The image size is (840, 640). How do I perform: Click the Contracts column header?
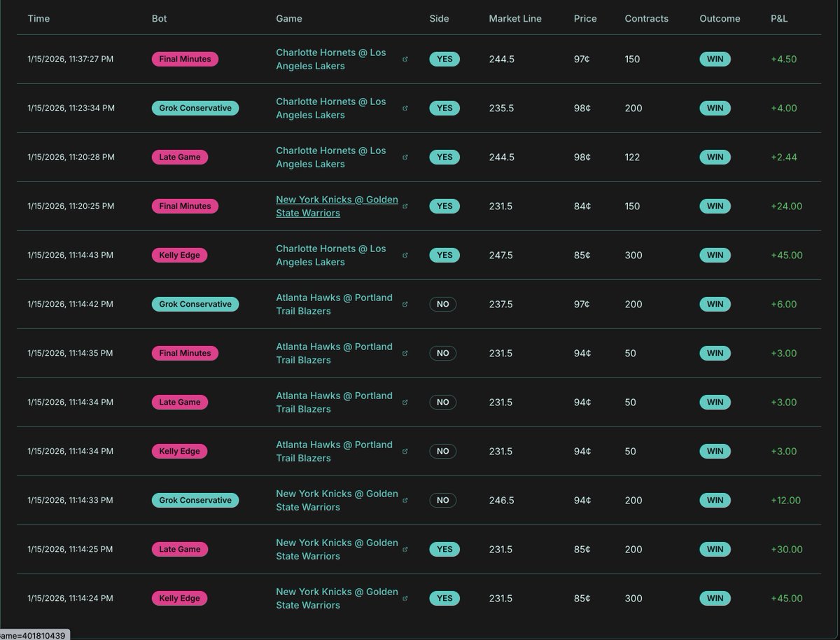[x=647, y=19]
